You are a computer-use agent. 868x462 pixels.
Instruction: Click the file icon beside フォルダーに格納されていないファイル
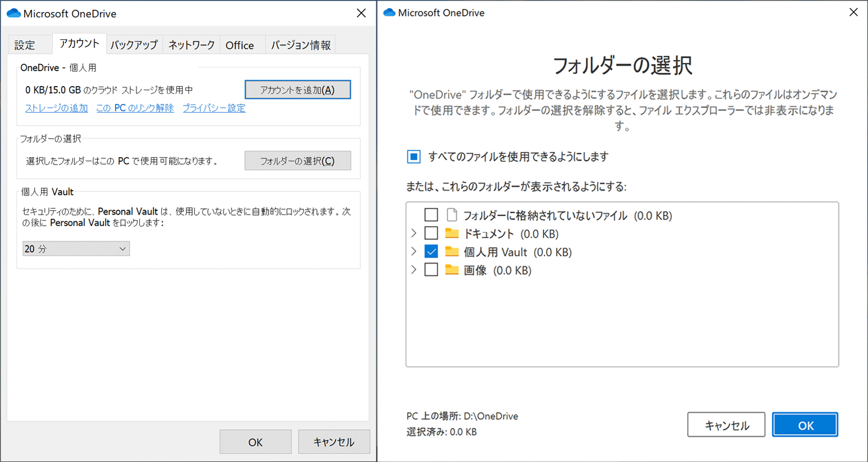452,215
